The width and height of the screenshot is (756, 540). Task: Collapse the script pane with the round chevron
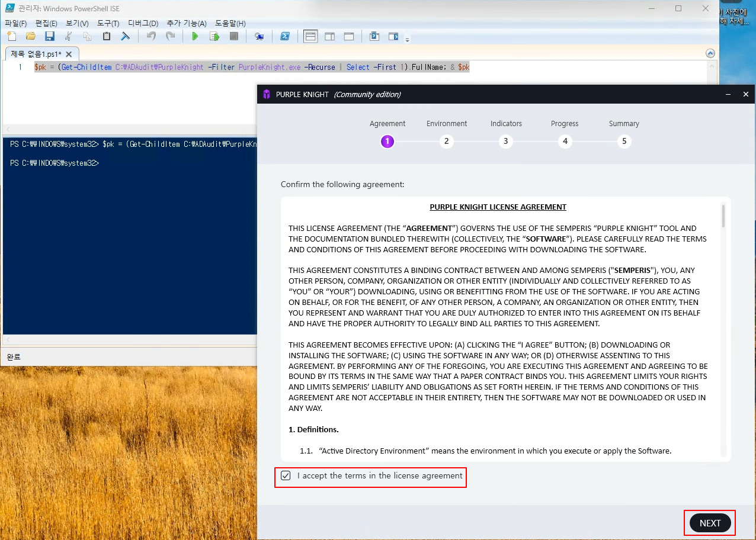click(710, 53)
